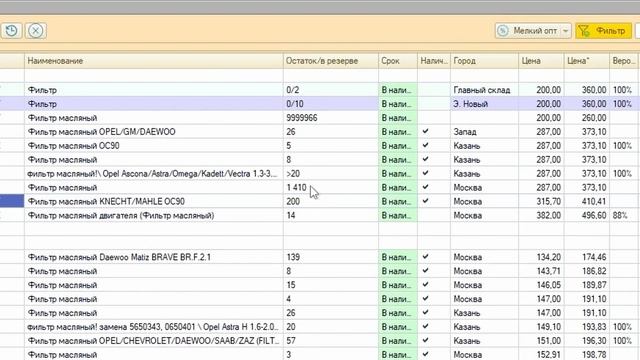
Task: Click price 410,41
Action: (594, 202)
